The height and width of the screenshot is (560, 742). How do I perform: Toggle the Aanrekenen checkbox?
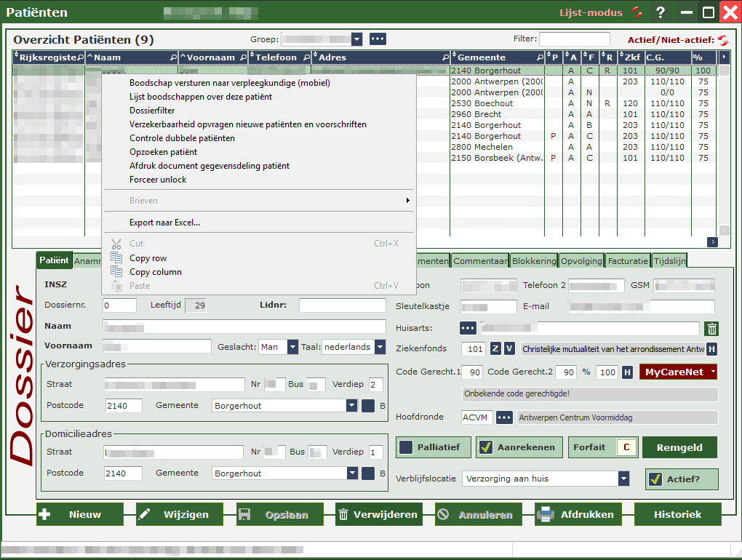pyautogui.click(x=486, y=447)
